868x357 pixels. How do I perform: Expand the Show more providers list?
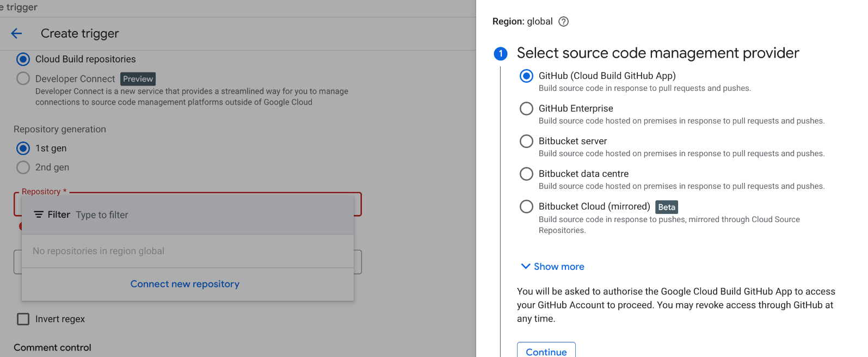tap(552, 266)
